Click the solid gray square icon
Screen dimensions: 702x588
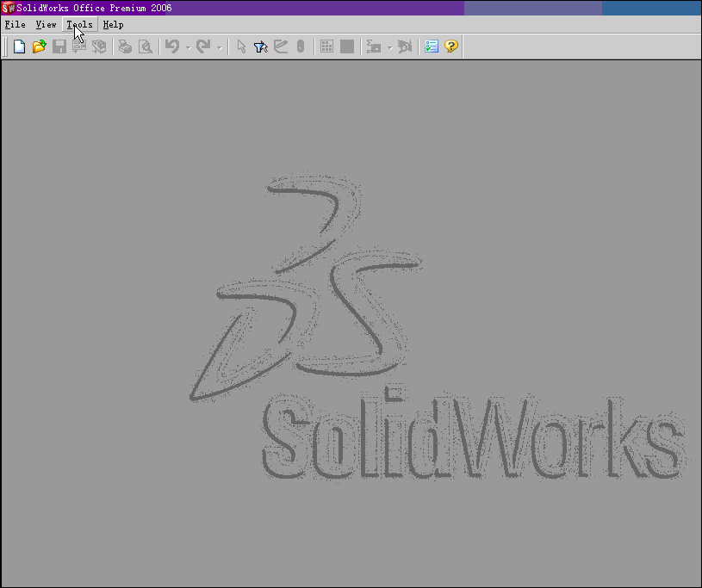[347, 46]
